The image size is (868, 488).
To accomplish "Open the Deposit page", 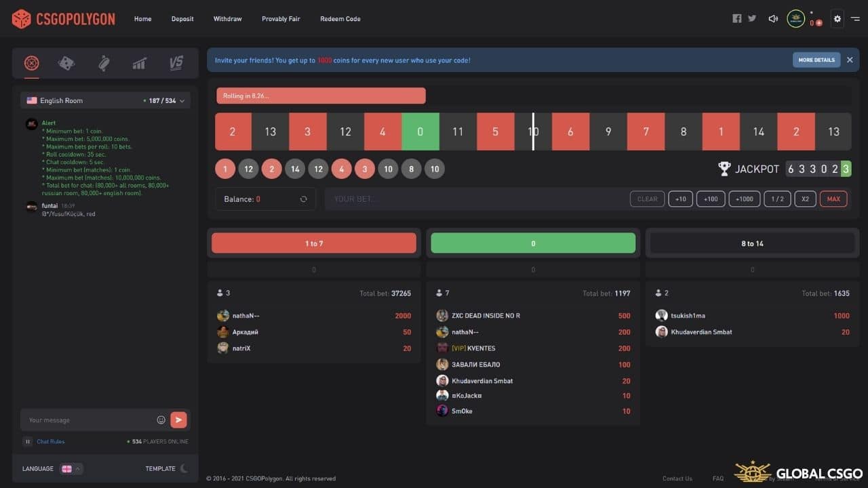I will [x=182, y=19].
